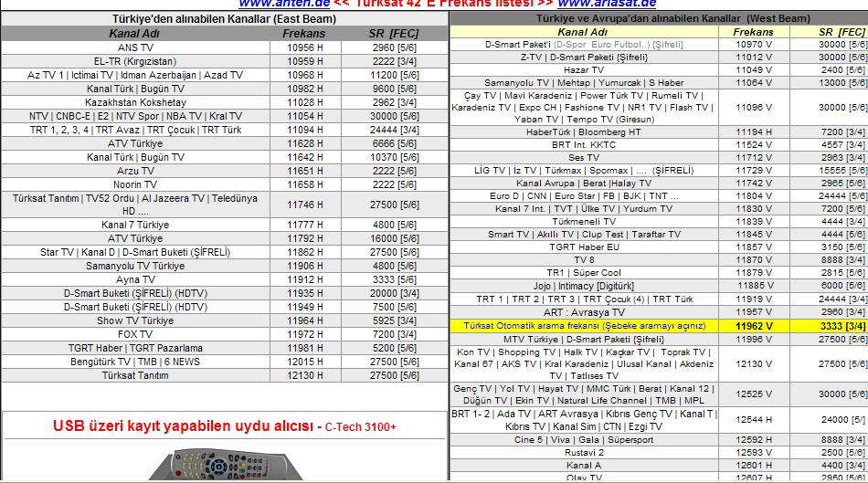Select the Rustavi 2 channel
Image resolution: width=868 pixels, height=483 pixels.
[x=584, y=453]
